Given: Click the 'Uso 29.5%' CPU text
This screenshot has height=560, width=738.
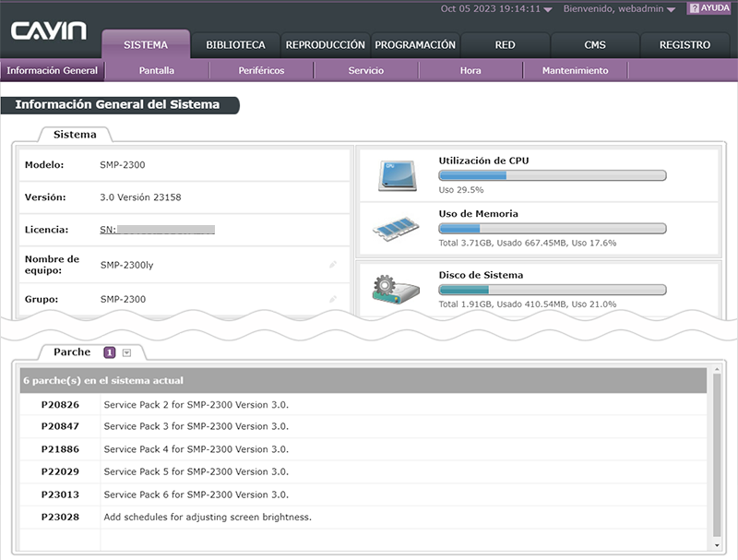Looking at the screenshot, I should click(461, 190).
